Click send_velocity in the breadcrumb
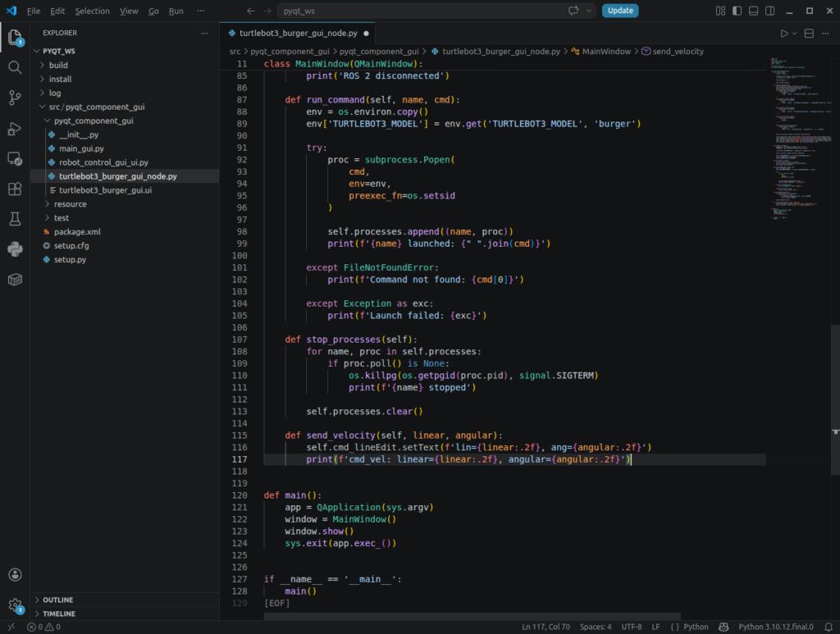This screenshot has width=840, height=634. click(x=678, y=52)
